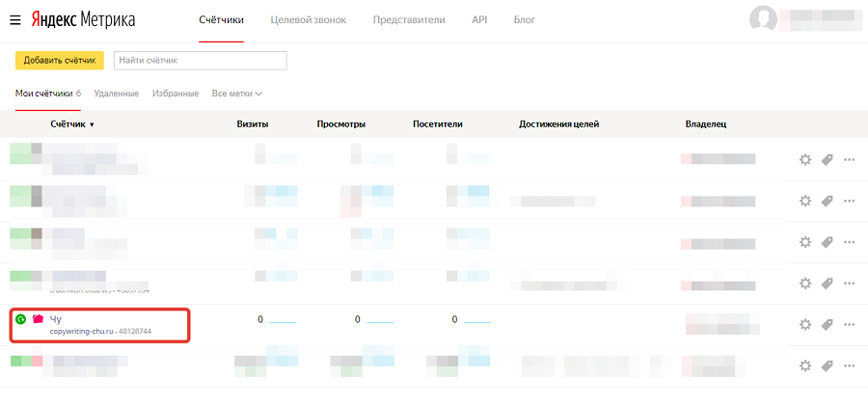Viewport: 868px width, 407px height.
Task: Click the pink favicon beside the Чу counter
Action: tap(38, 318)
